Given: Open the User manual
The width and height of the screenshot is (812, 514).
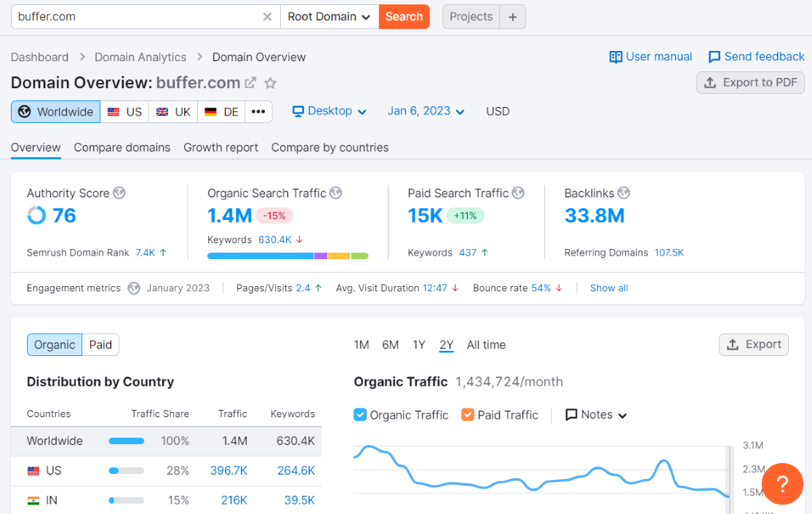Looking at the screenshot, I should coord(650,56).
